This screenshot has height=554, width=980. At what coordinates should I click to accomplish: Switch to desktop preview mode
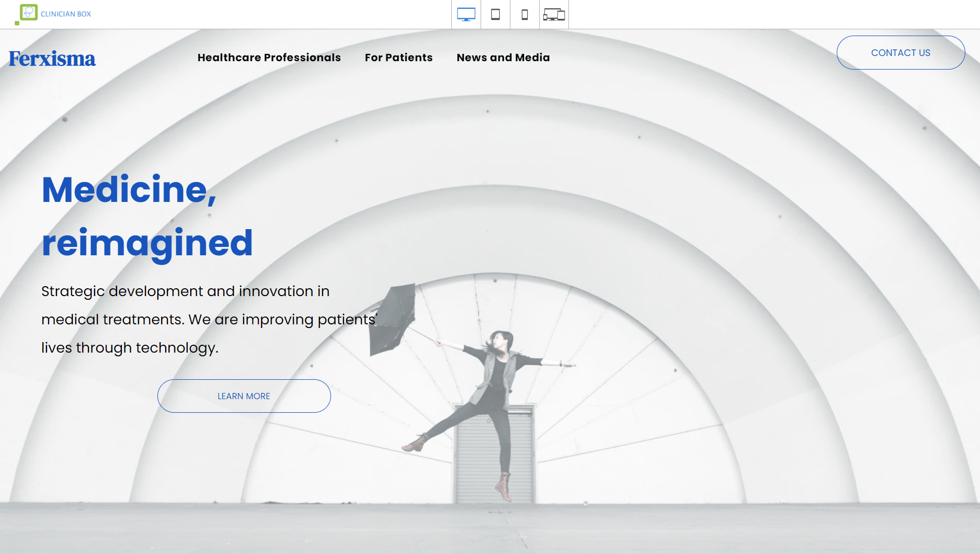pos(466,14)
